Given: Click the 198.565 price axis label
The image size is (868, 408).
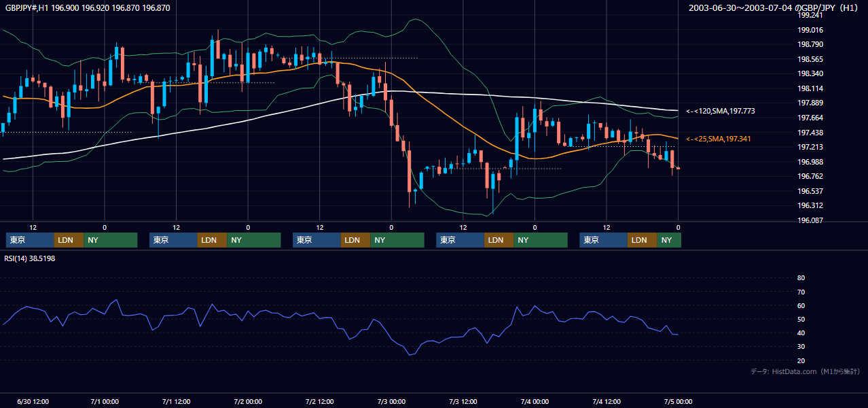Looking at the screenshot, I should 810,59.
